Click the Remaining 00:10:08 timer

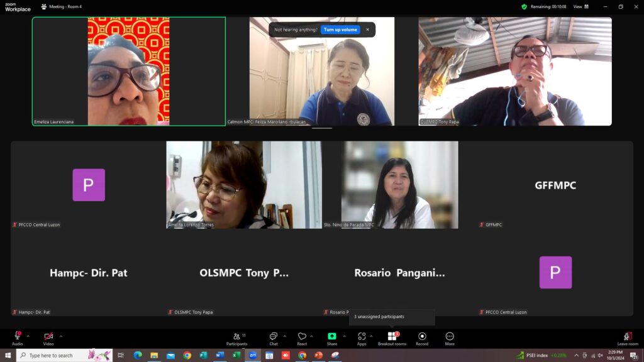click(x=548, y=6)
